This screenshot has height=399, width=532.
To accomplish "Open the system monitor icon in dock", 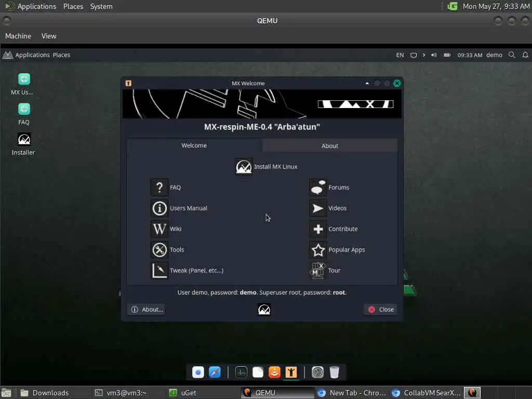I will [241, 372].
